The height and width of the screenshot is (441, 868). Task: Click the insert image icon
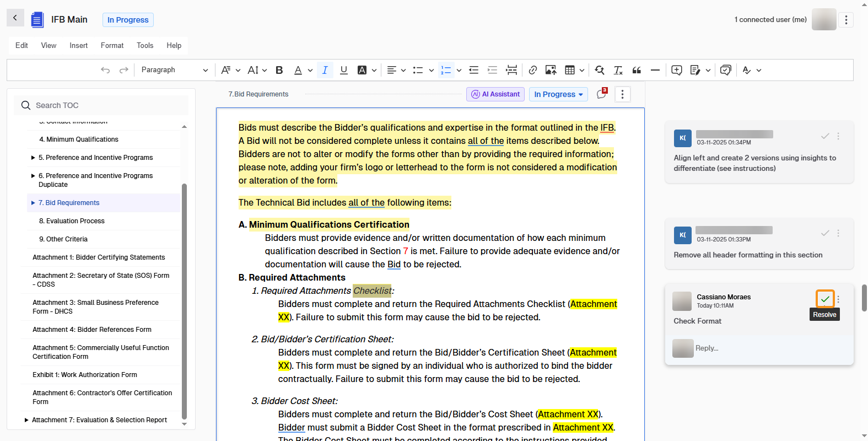551,70
